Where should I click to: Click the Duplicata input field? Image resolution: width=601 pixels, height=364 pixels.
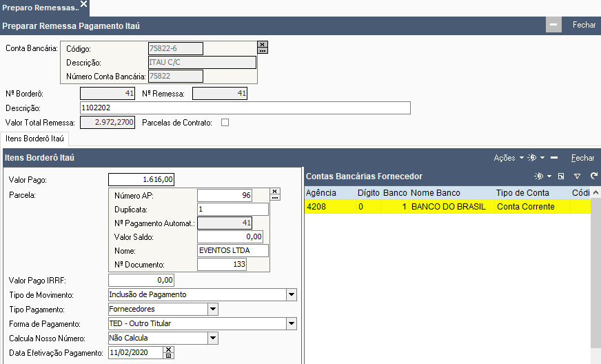click(x=233, y=210)
